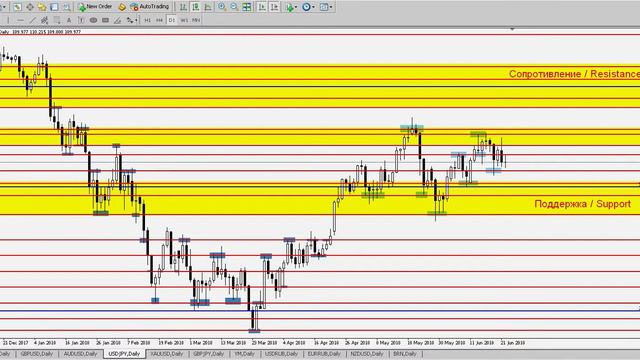Select the text label tool
This screenshot has width=640, height=360.
point(81,20)
